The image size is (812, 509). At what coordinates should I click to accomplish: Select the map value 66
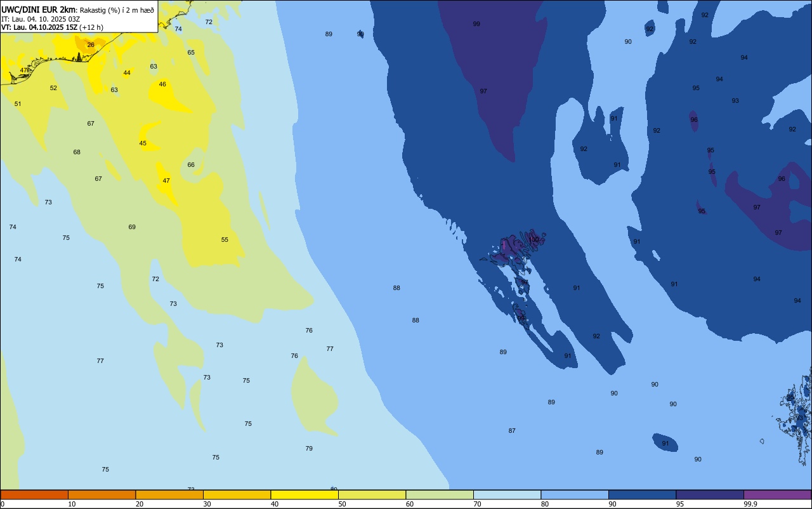click(191, 165)
